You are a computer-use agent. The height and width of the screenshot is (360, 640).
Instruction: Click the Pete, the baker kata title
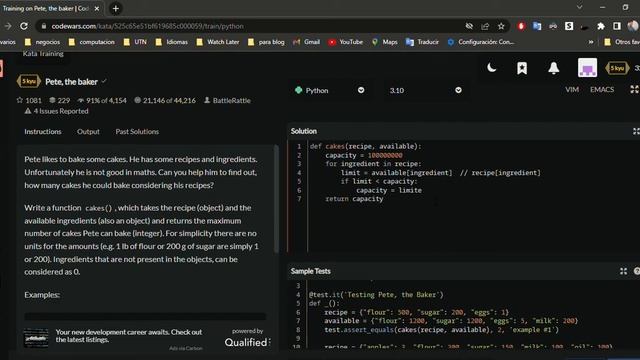click(71, 82)
